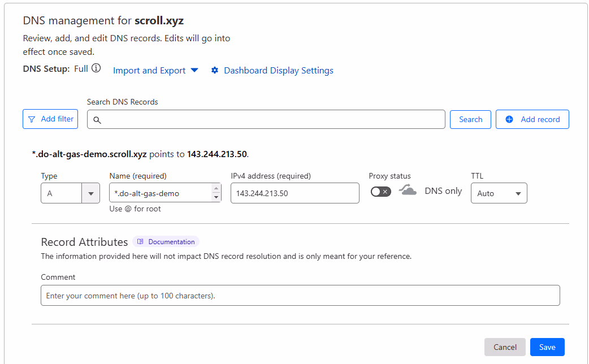Viewport: 589px width, 364px height.
Task: Open the Import and Export menu
Action: click(x=155, y=71)
